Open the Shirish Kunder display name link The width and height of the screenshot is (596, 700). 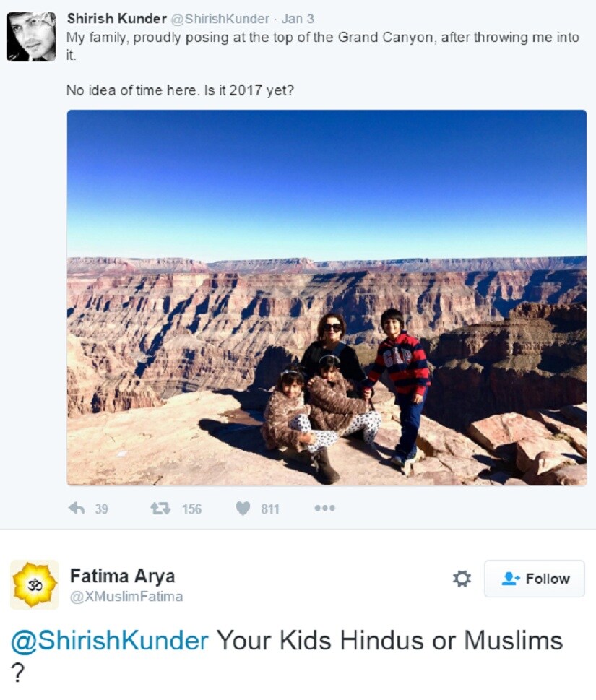tap(116, 19)
